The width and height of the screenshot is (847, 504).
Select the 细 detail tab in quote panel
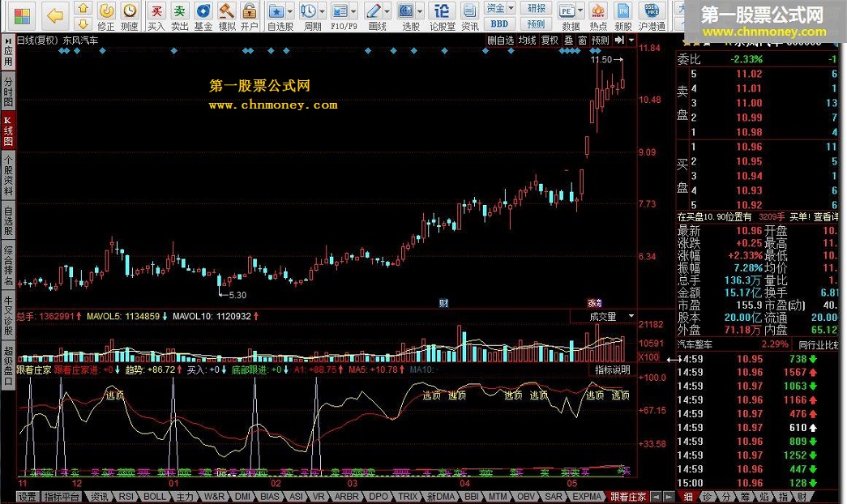coord(688,497)
